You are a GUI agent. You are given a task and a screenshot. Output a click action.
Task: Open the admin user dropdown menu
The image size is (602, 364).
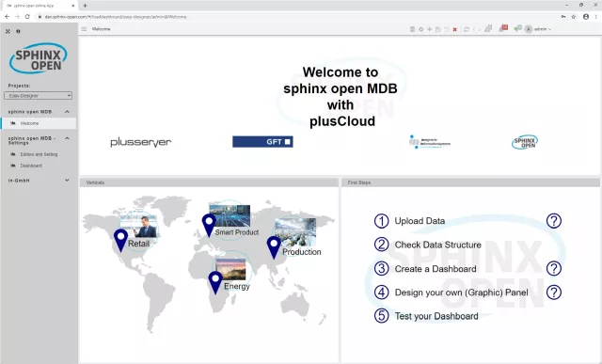coord(538,29)
